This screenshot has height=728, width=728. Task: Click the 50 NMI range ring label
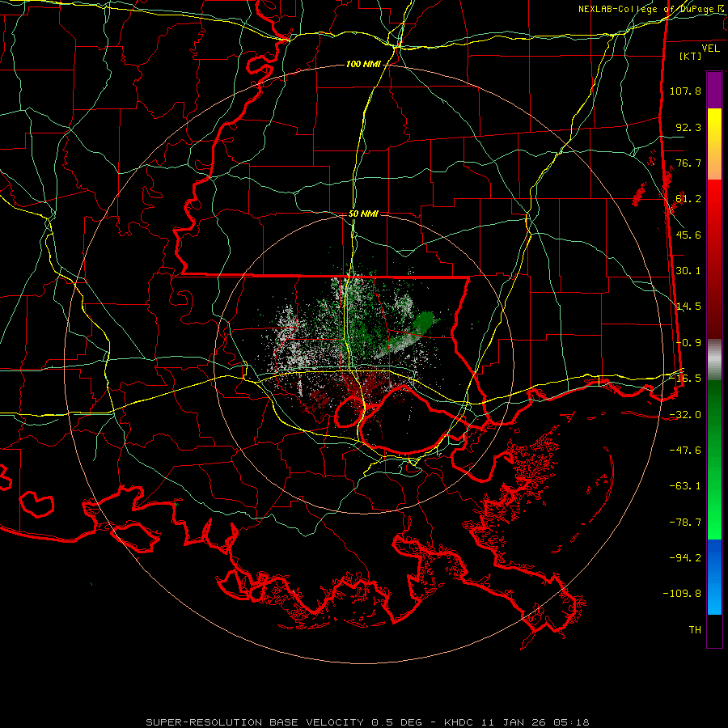[x=363, y=214]
